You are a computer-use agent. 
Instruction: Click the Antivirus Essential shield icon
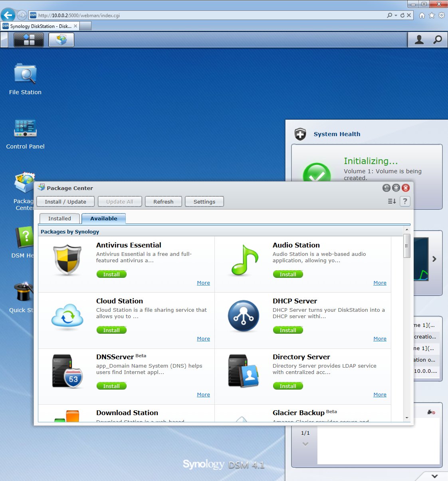click(67, 260)
